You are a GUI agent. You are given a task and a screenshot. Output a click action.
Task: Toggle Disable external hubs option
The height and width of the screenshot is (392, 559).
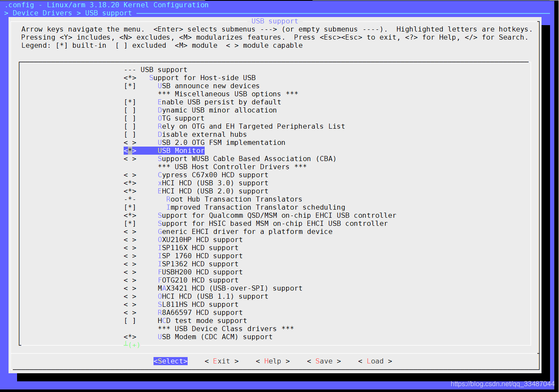(x=130, y=135)
